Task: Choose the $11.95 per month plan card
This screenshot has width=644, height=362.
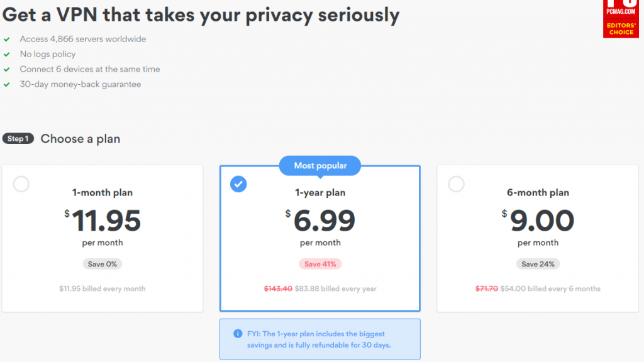Action: [x=103, y=238]
